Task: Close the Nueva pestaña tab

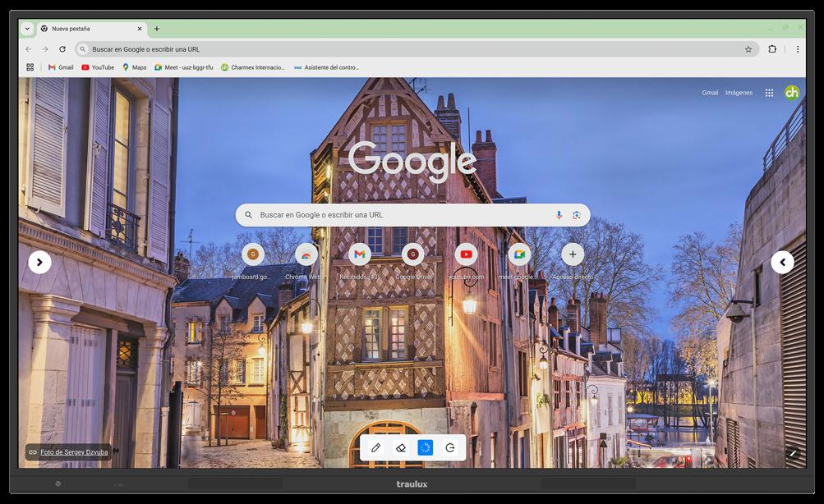Action: (140, 29)
